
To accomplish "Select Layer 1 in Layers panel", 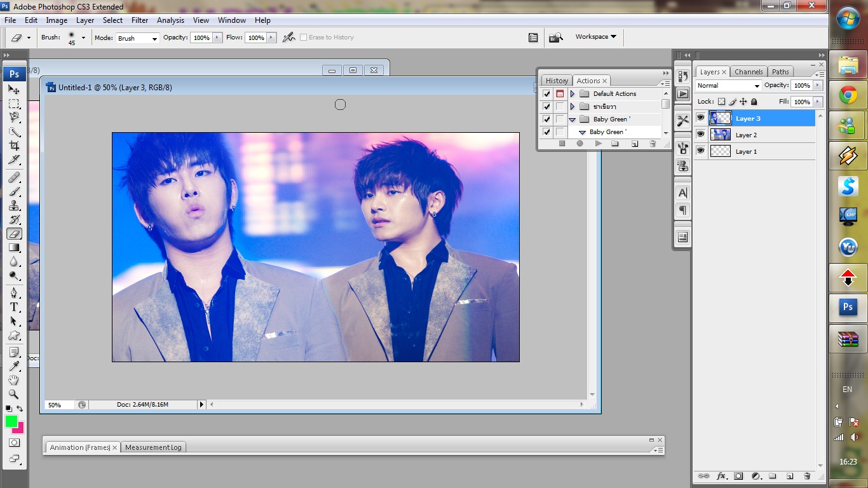I will (x=755, y=151).
